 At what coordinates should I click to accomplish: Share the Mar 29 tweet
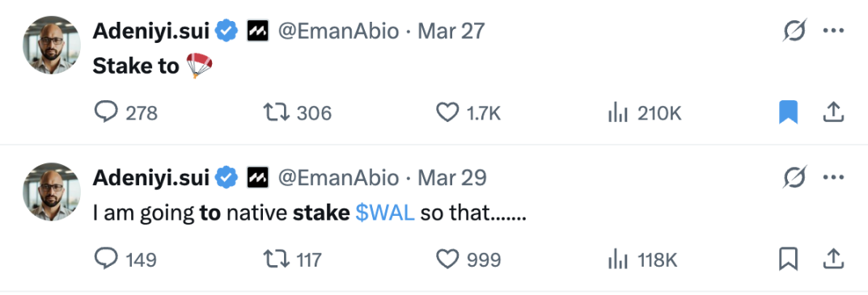pyautogui.click(x=833, y=259)
